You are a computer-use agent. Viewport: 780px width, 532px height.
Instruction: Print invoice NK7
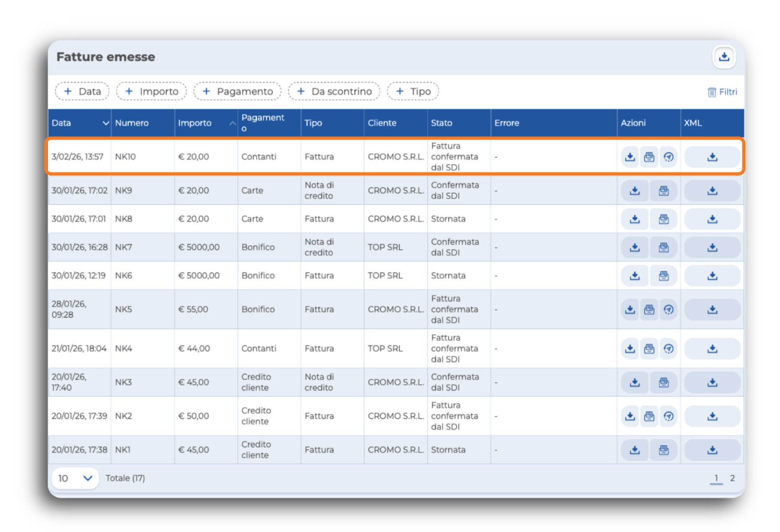click(x=663, y=247)
